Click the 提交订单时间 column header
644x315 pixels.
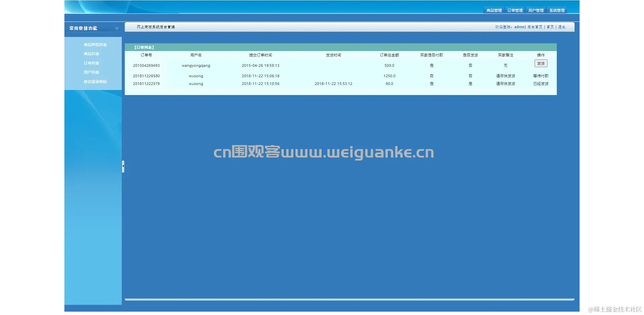261,55
